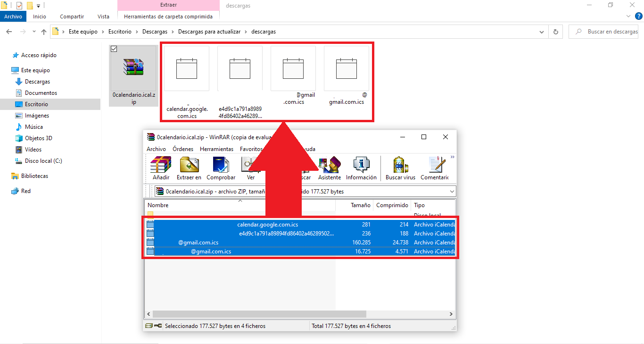644x344 pixels.
Task: Select the 0calendario.ical.zip archive file
Action: pyautogui.click(x=134, y=76)
